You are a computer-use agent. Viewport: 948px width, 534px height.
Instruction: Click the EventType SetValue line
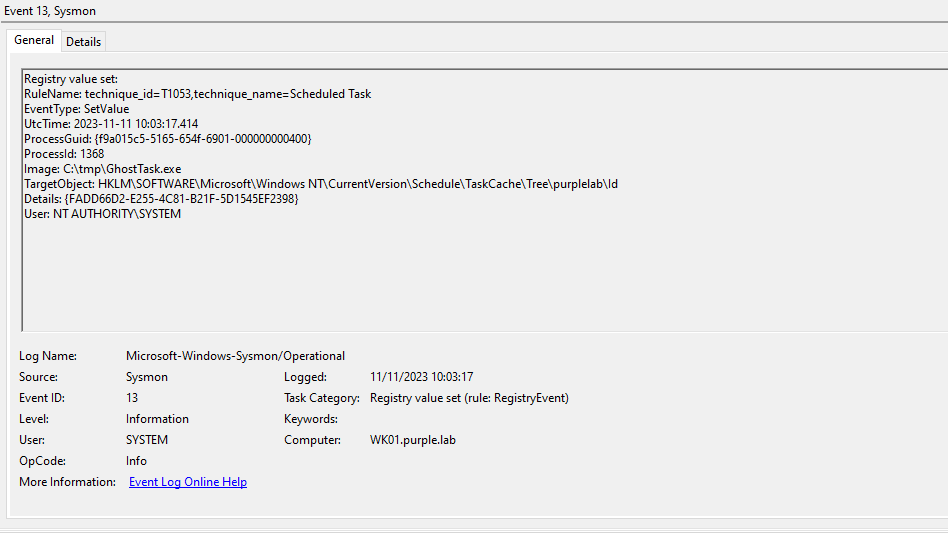click(x=76, y=109)
